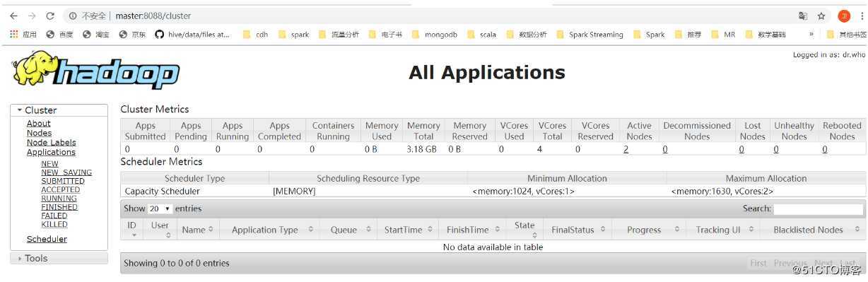Sort the table by FinishTime column
This screenshot has height=282, width=868.
pyautogui.click(x=472, y=230)
